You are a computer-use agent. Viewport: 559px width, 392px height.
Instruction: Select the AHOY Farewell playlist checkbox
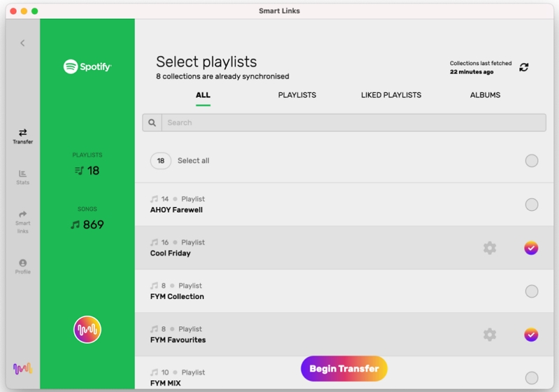[532, 205]
